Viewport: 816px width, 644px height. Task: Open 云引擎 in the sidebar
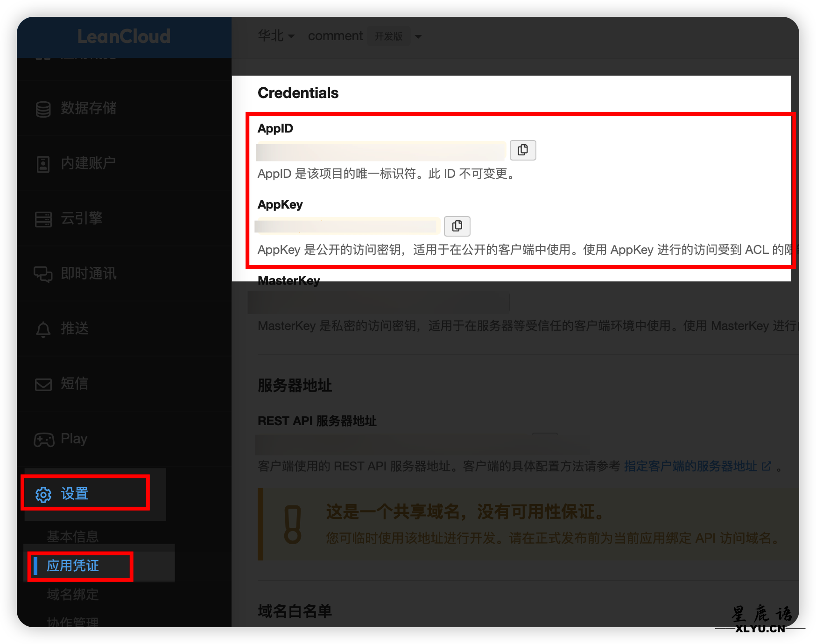[82, 218]
